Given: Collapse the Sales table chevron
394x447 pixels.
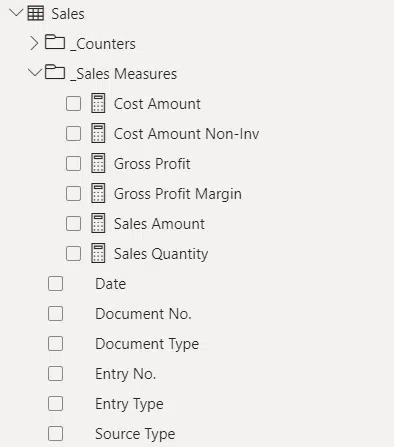Looking at the screenshot, I should pos(16,13).
